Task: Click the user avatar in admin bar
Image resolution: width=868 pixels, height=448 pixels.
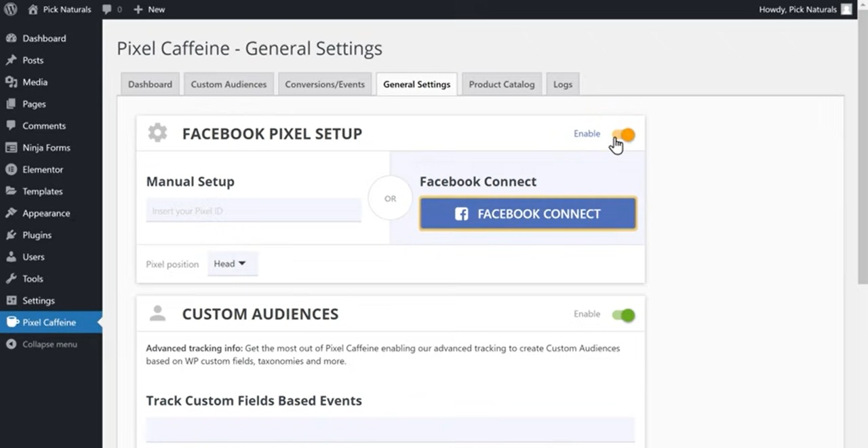Action: click(x=846, y=10)
